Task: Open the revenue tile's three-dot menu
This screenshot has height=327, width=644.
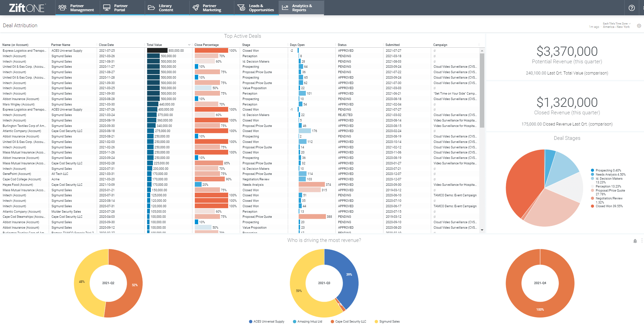Action: (x=642, y=241)
